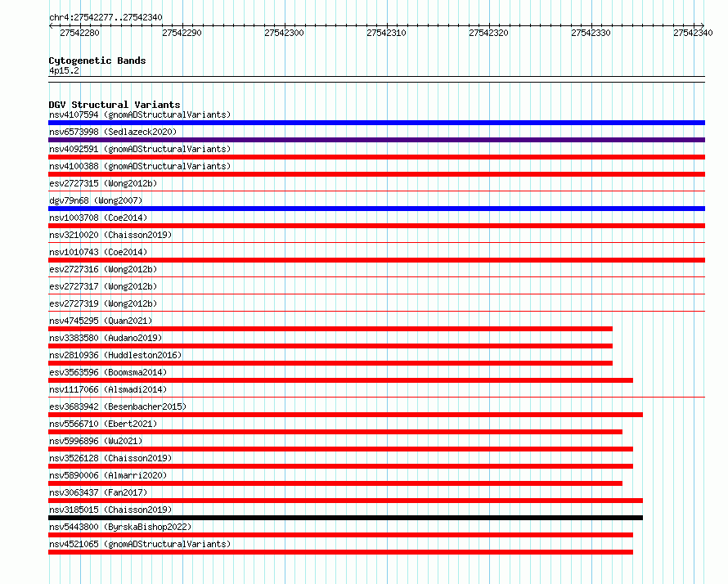The width and height of the screenshot is (728, 584).
Task: Click the red bar under nsv4745295
Action: tap(330, 329)
